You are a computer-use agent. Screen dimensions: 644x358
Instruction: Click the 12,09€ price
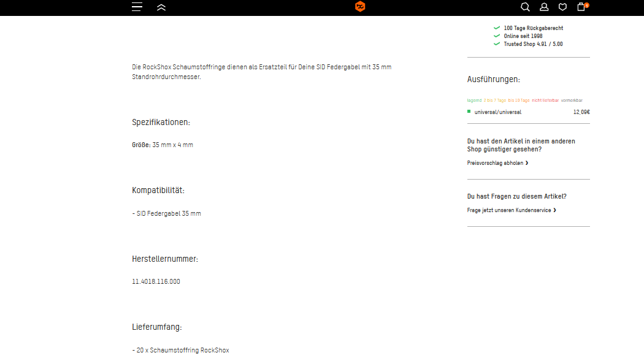(581, 112)
